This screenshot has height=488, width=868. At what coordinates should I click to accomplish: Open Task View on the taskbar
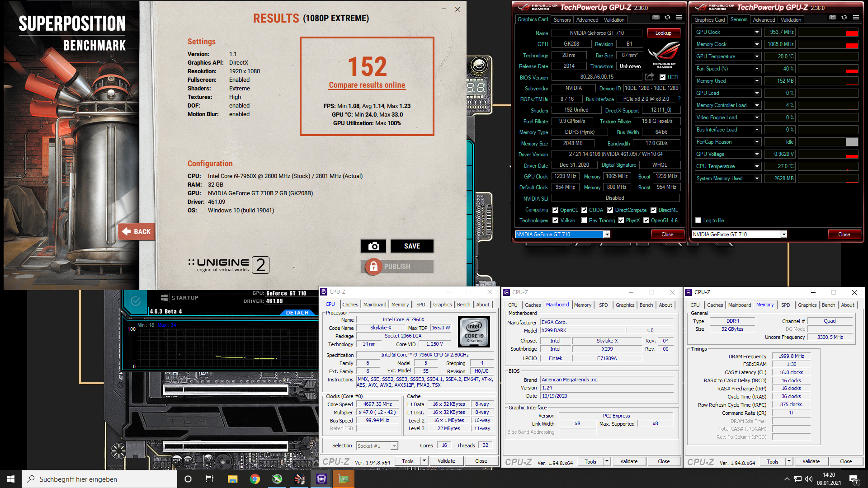tap(210, 479)
